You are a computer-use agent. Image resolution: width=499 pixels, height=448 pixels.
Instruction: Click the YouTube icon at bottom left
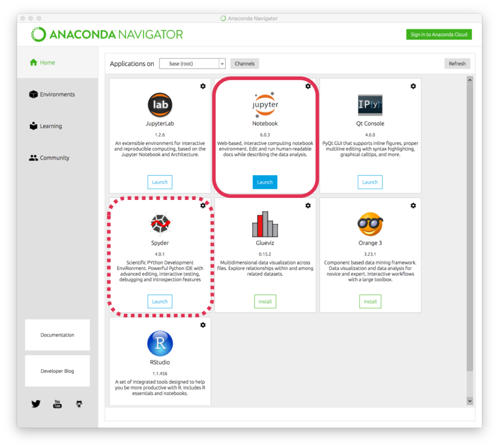point(57,404)
